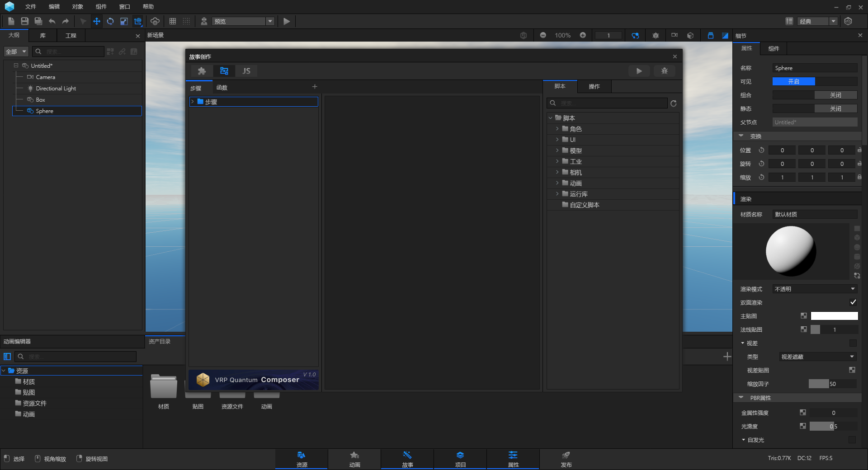The image size is (868, 470).
Task: Toggle the scale lock icon
Action: 859,177
